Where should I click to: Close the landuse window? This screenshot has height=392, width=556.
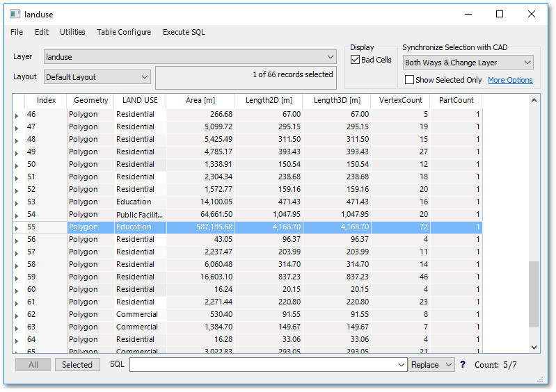pos(531,14)
